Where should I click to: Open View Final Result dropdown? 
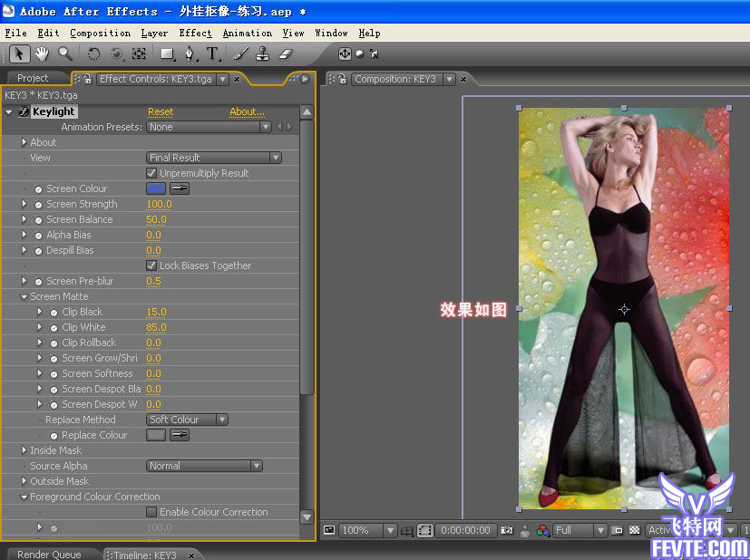pyautogui.click(x=214, y=158)
